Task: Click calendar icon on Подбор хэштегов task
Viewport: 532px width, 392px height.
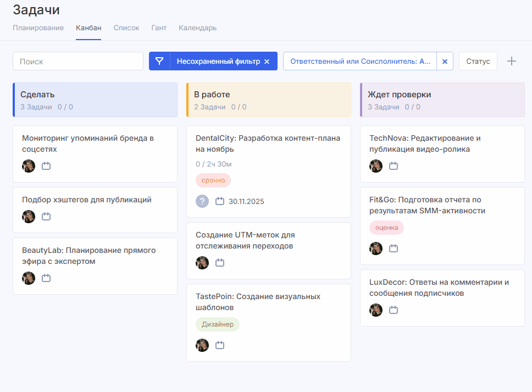Action: pyautogui.click(x=46, y=217)
